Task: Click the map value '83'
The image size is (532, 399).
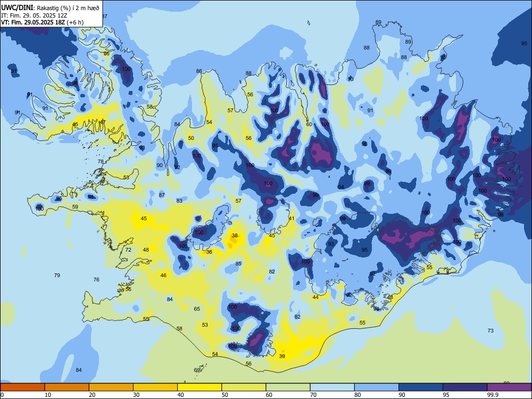Action: (x=179, y=201)
